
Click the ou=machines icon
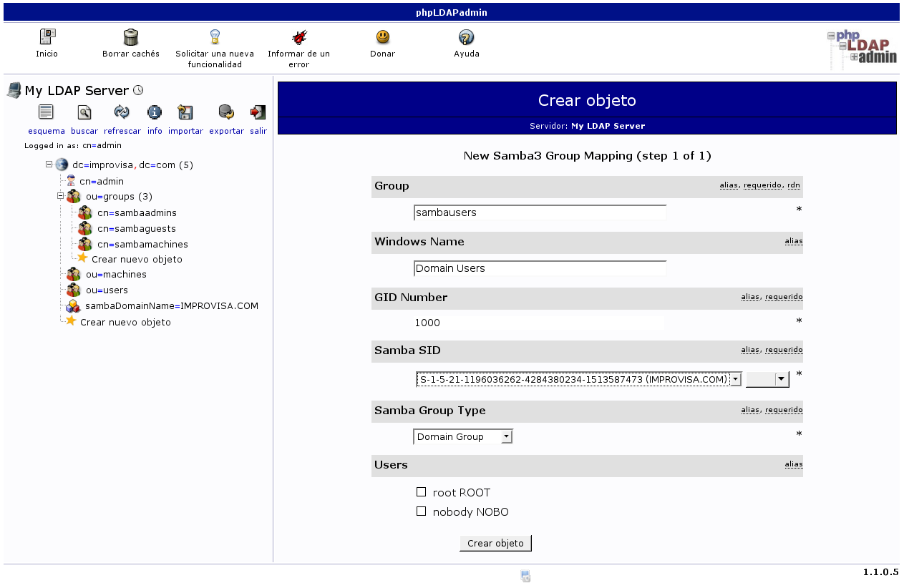74,274
